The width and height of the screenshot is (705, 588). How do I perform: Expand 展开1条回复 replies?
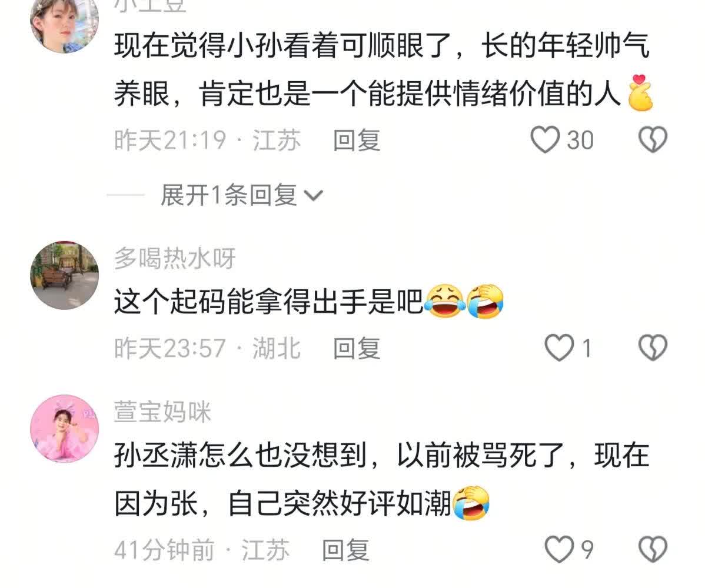click(x=228, y=195)
